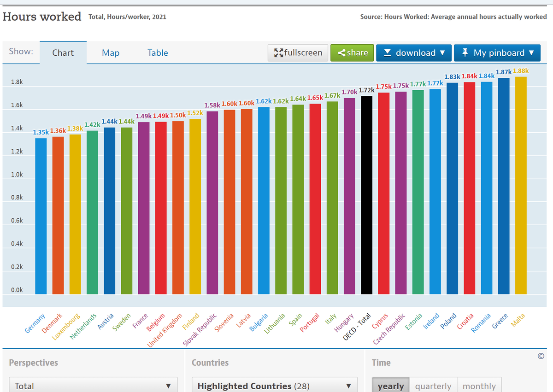Open the download dropdown menu
Viewport: 553px width, 392px height.
click(x=414, y=53)
